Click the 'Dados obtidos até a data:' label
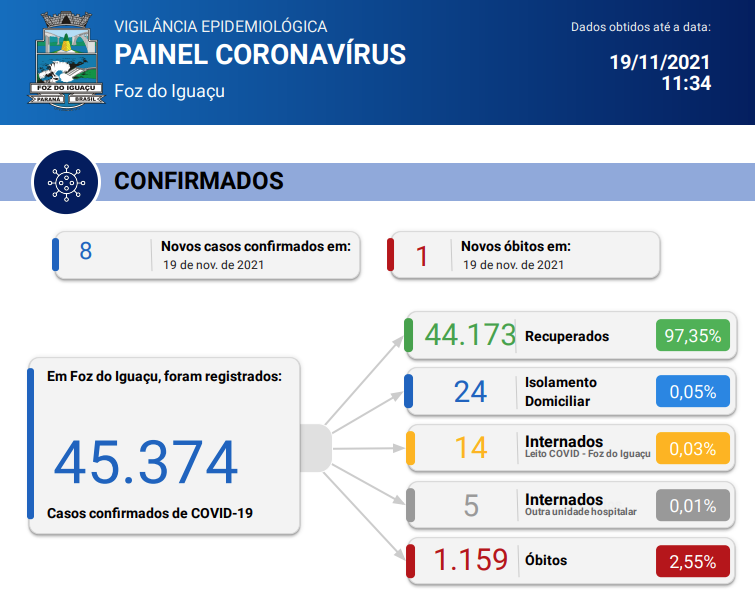755x594 pixels. (x=640, y=27)
